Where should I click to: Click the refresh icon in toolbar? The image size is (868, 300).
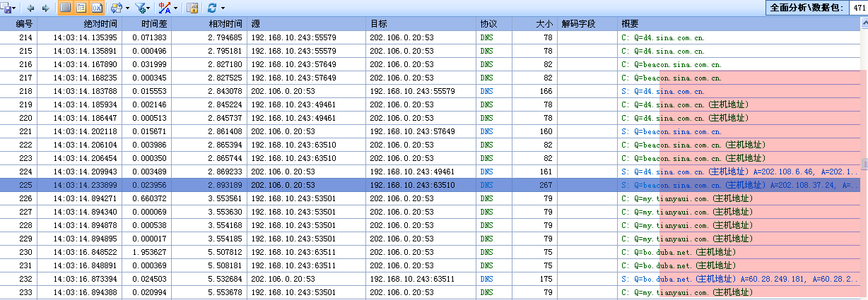pos(212,8)
